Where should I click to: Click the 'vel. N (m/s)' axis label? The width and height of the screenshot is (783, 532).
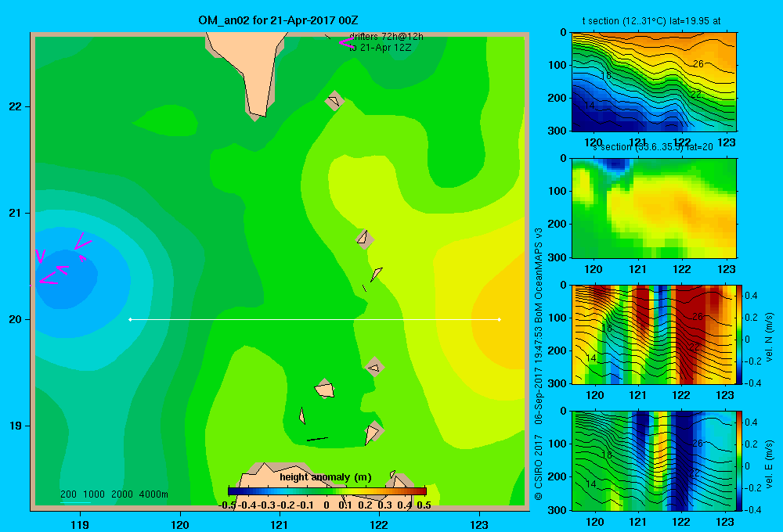point(769,337)
